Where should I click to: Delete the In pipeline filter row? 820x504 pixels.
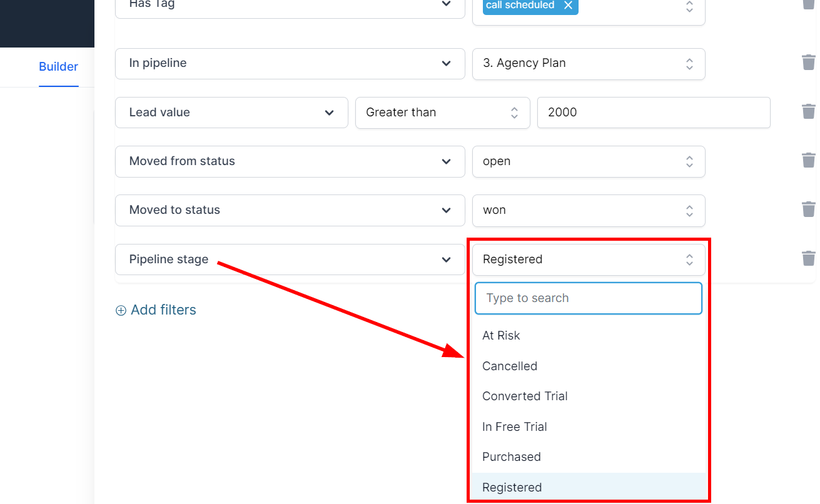click(x=808, y=63)
